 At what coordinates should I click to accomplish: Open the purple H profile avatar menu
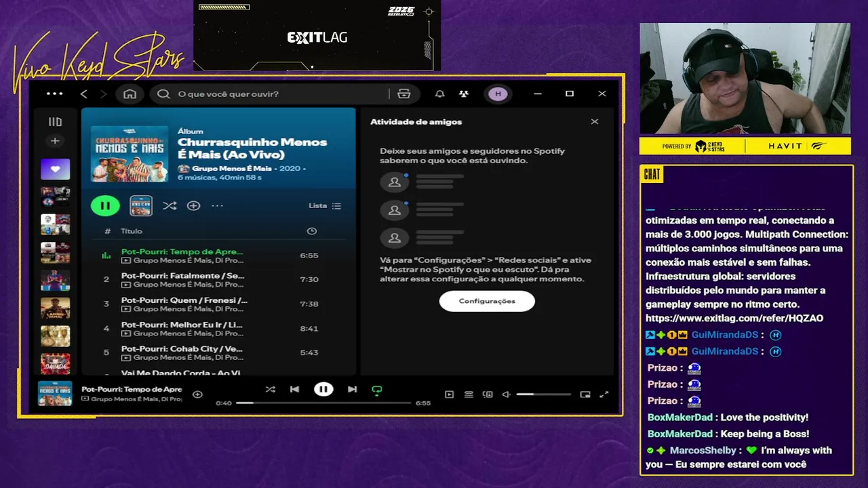click(x=498, y=94)
